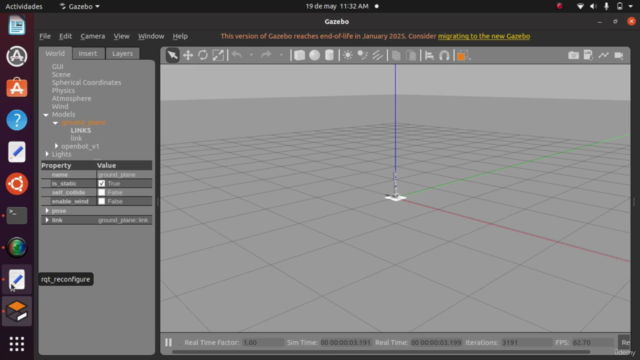The height and width of the screenshot is (360, 640).
Task: Open the align tool
Action: click(429, 55)
